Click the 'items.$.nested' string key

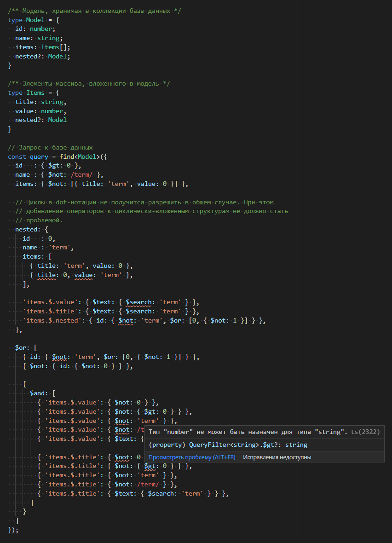51,320
